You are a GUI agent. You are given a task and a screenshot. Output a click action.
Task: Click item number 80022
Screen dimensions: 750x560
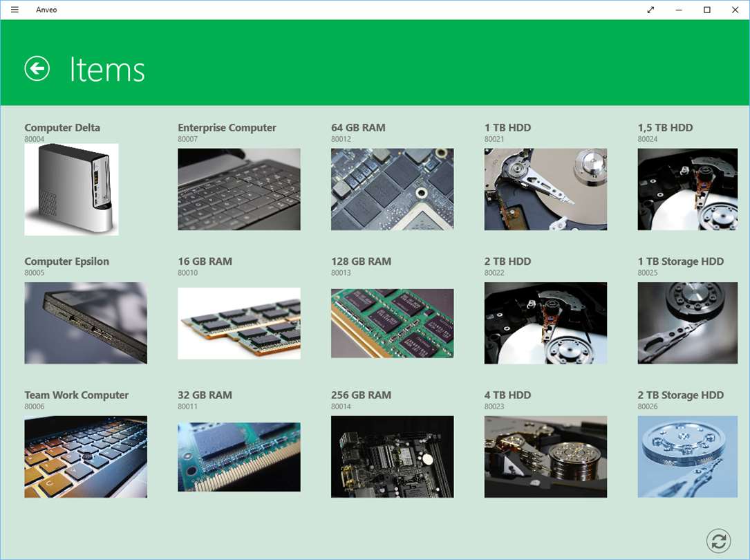coord(494,272)
